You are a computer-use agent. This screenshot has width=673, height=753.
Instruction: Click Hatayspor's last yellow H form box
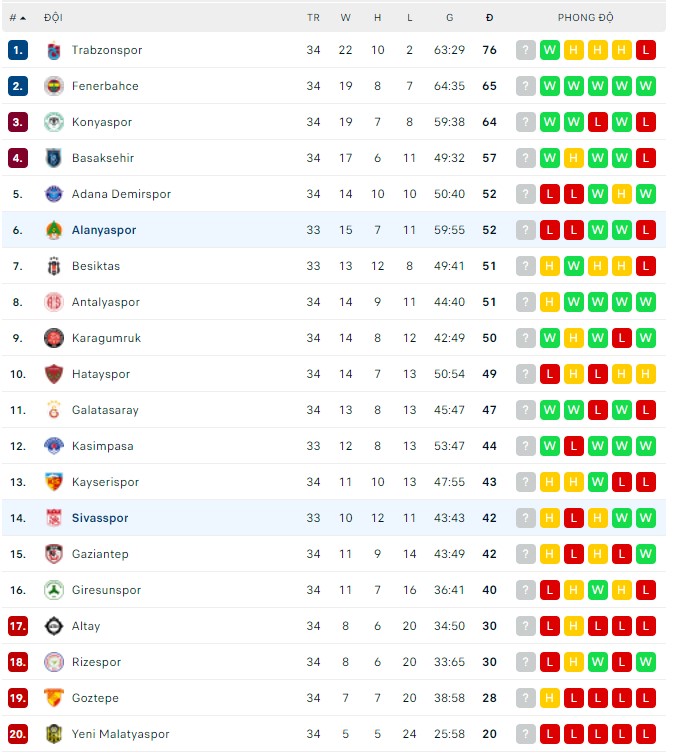[646, 374]
